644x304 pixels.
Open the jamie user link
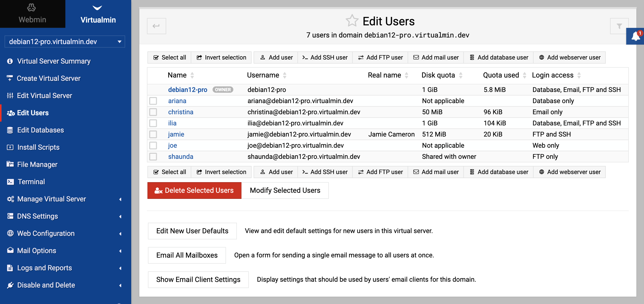point(176,134)
